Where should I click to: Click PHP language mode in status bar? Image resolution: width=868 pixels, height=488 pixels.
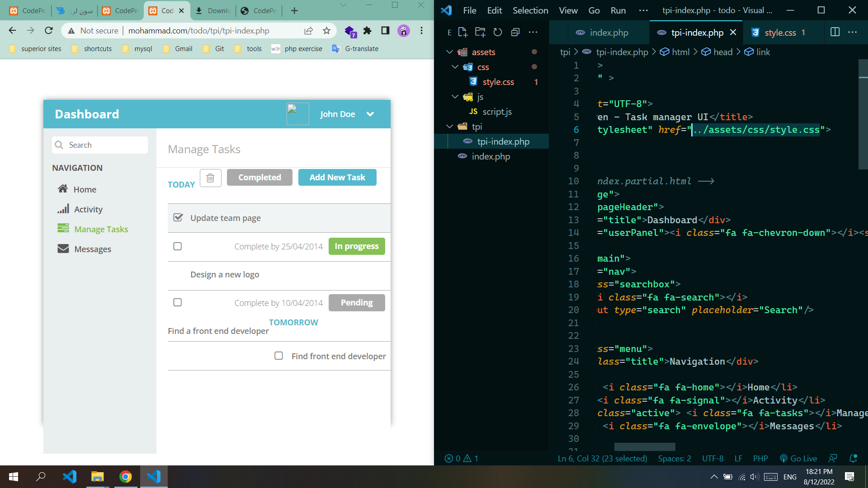pyautogui.click(x=760, y=459)
